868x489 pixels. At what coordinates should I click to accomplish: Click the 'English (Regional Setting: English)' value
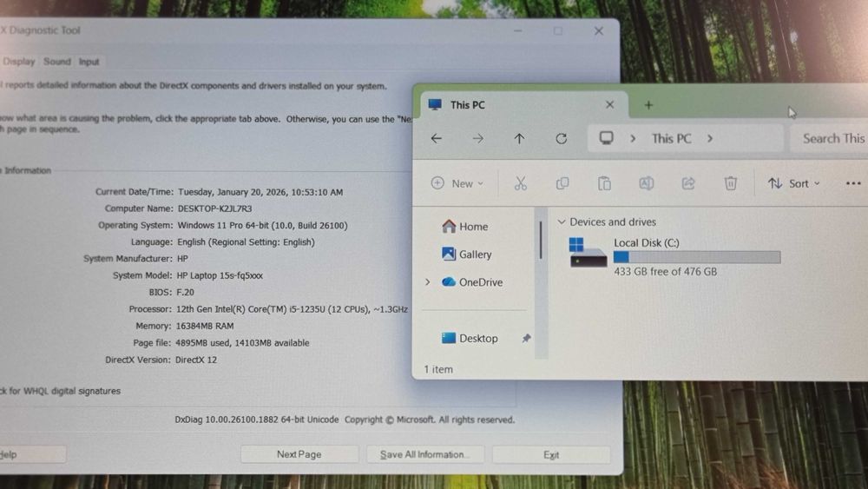(246, 242)
